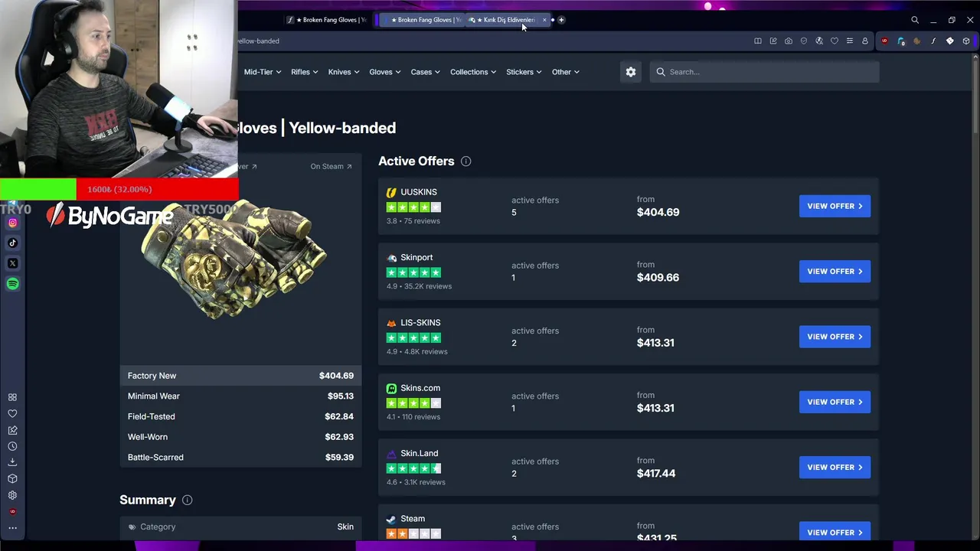Open the reader view book icon in the address bar
The image size is (980, 551).
click(758, 41)
